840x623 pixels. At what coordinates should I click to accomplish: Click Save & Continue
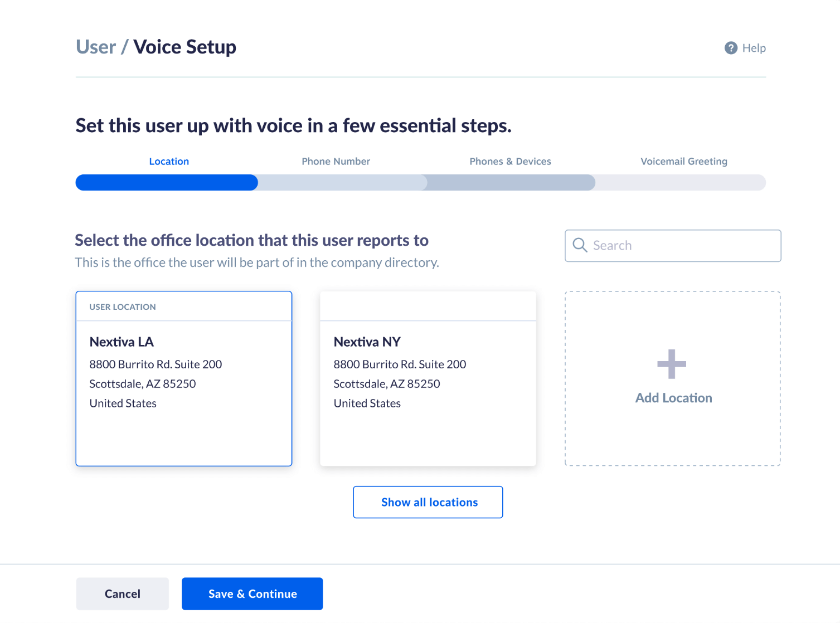tap(252, 593)
